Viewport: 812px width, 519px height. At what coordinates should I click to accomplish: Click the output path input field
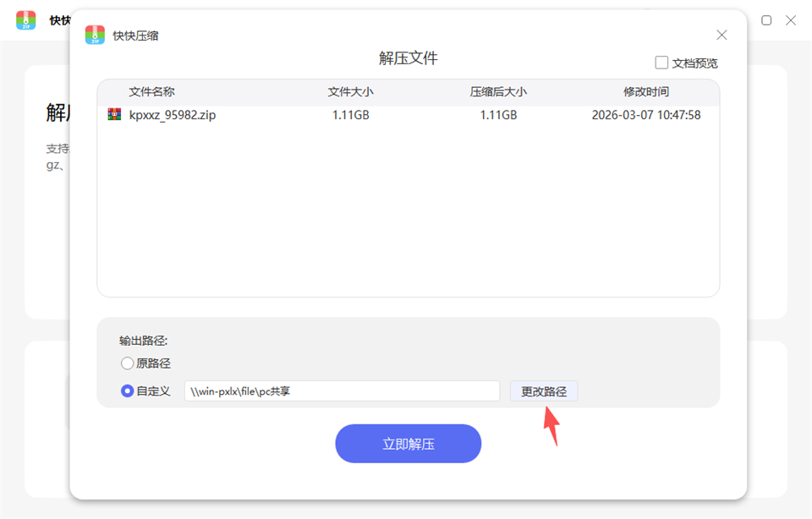[342, 391]
